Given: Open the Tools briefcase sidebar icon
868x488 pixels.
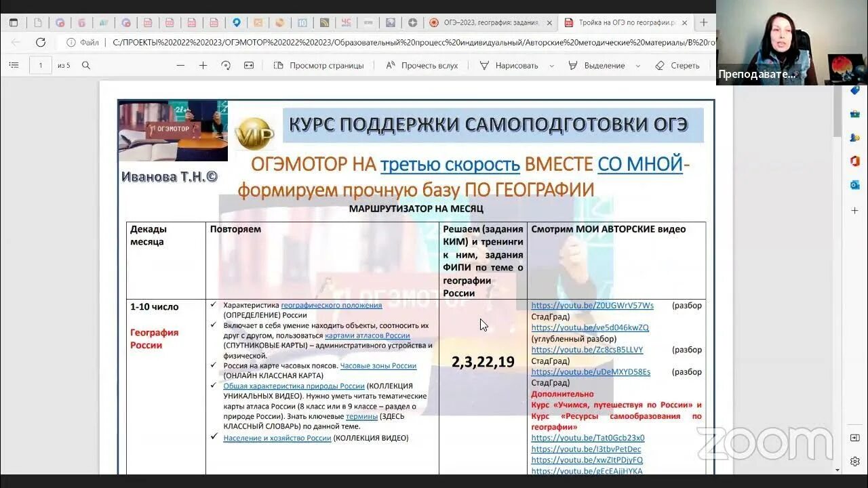Looking at the screenshot, I should (854, 114).
